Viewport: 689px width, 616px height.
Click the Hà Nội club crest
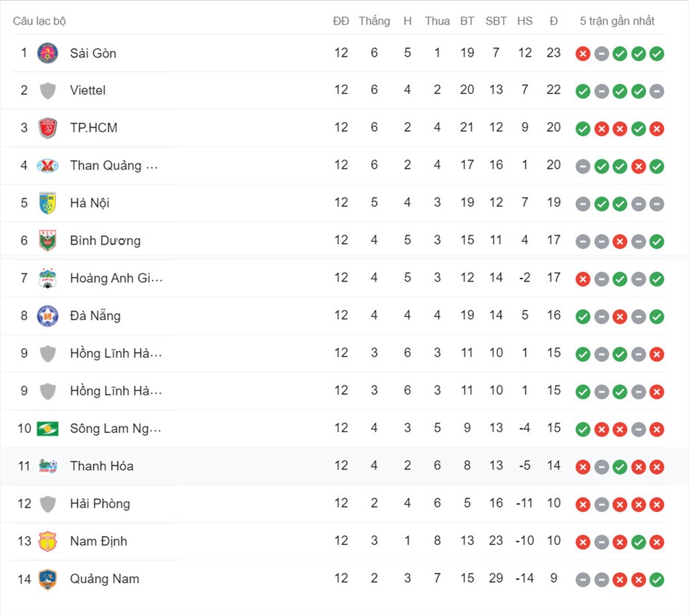coord(47,203)
